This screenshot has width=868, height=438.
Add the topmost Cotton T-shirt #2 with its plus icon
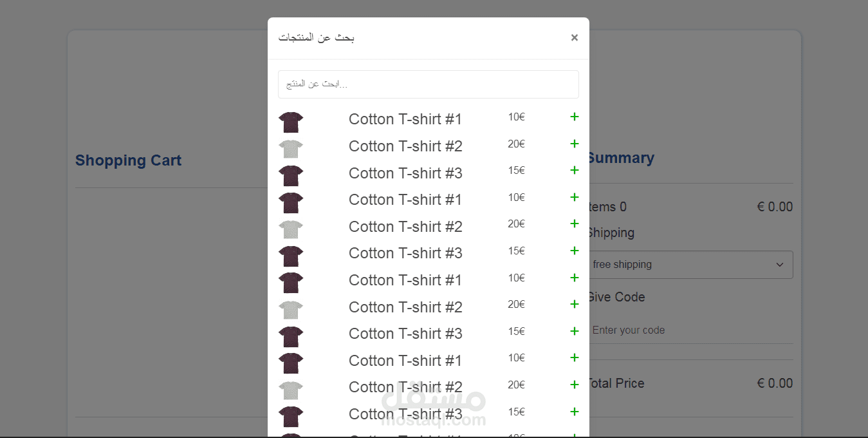[x=575, y=144]
